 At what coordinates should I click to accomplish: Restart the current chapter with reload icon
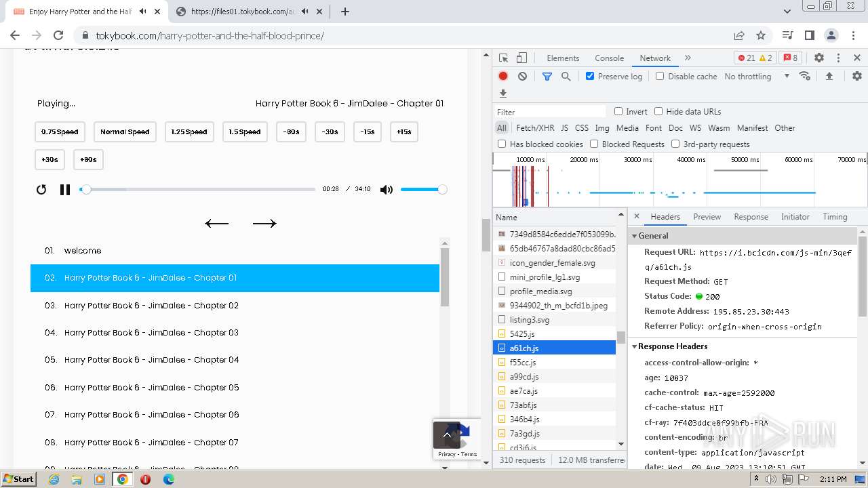(x=41, y=190)
